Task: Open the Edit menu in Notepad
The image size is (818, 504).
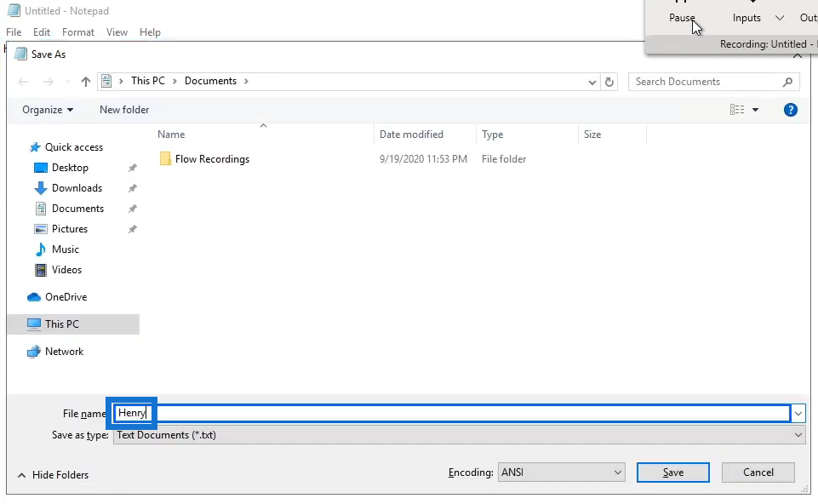Action: (42, 32)
